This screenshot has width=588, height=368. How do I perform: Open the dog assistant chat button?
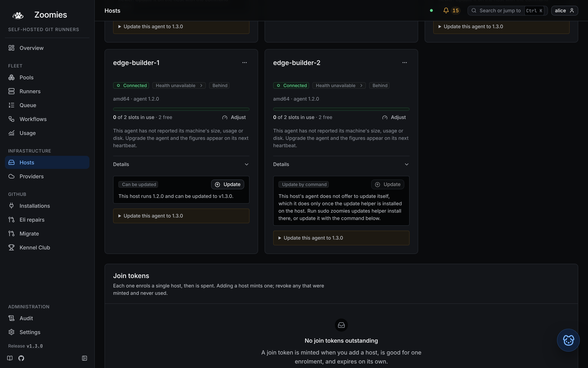pos(568,340)
